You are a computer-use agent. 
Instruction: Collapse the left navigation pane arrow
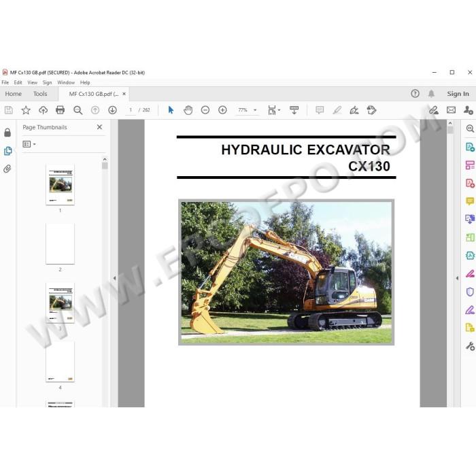point(114,277)
